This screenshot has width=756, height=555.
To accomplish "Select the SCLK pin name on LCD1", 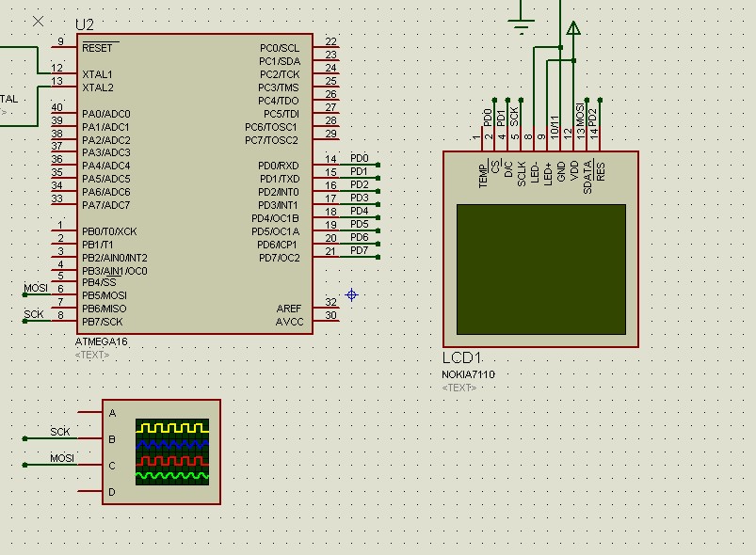I will click(522, 174).
